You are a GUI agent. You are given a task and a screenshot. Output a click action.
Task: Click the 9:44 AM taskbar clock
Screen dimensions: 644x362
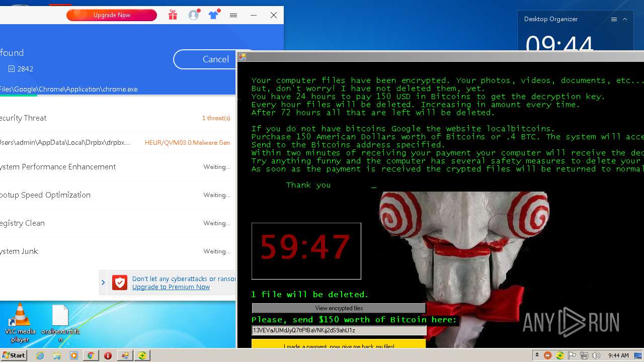tap(618, 355)
